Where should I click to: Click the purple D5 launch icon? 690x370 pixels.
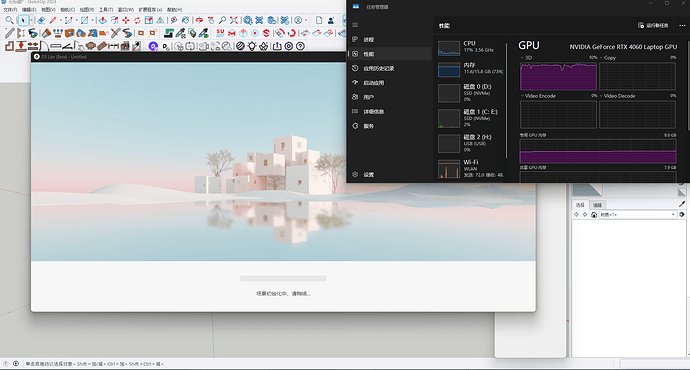click(x=153, y=46)
